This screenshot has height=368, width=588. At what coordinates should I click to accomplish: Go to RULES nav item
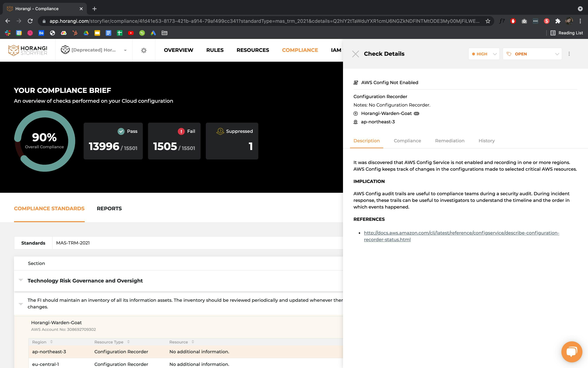[x=215, y=50]
